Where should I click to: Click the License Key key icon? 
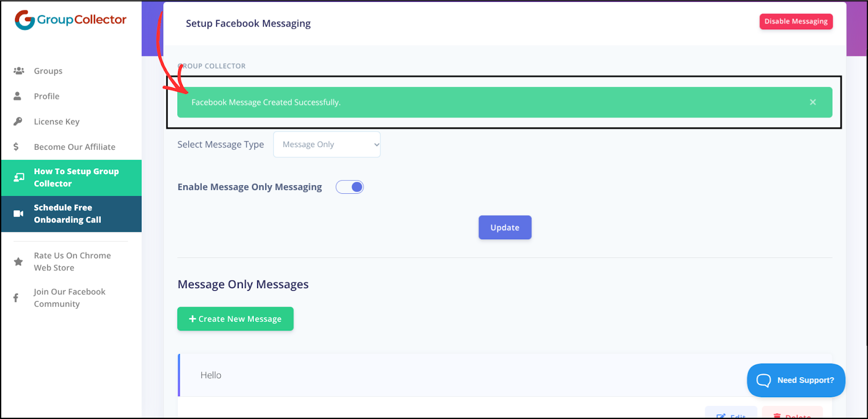[x=18, y=122]
